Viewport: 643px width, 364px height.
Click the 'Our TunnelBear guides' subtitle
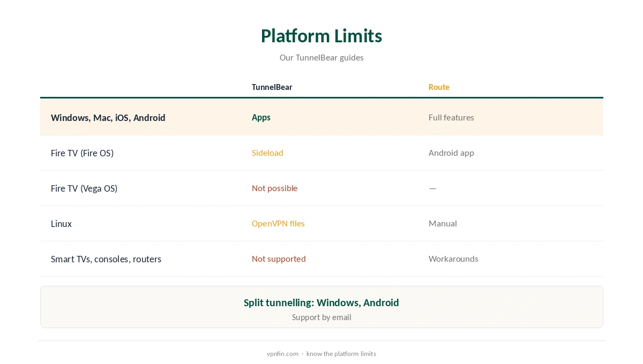click(322, 57)
